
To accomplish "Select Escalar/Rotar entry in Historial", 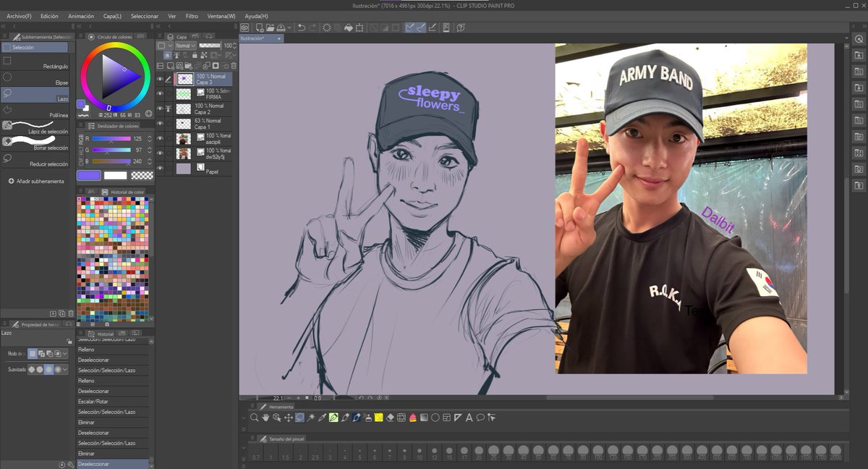I will (x=114, y=401).
